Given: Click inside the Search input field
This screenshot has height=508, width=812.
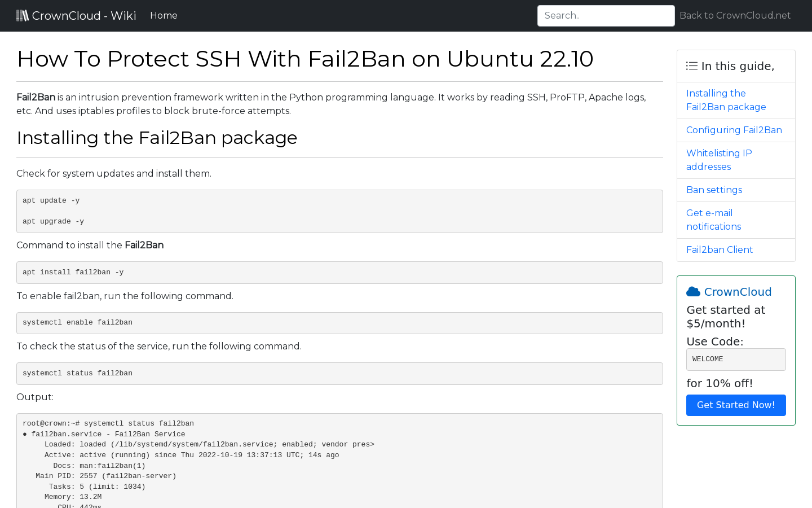Looking at the screenshot, I should point(606,15).
